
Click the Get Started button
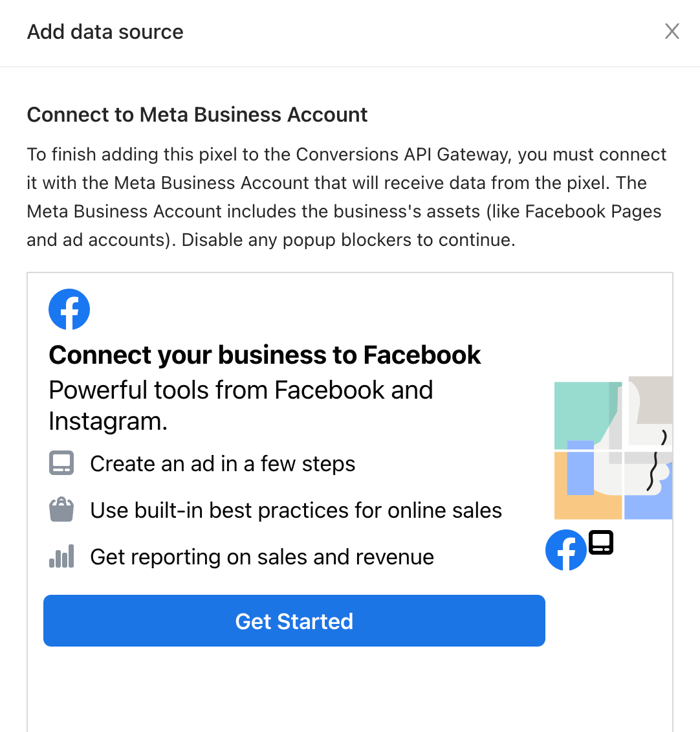pos(294,621)
